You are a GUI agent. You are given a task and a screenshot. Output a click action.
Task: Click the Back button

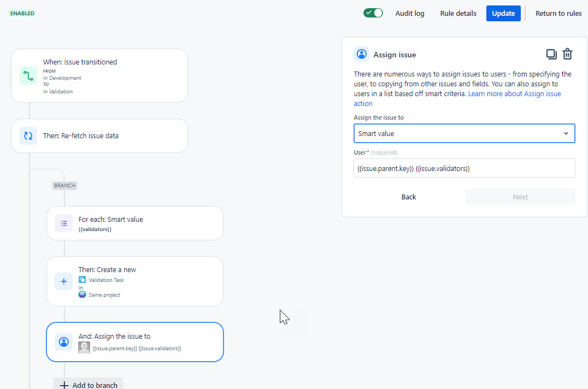409,197
